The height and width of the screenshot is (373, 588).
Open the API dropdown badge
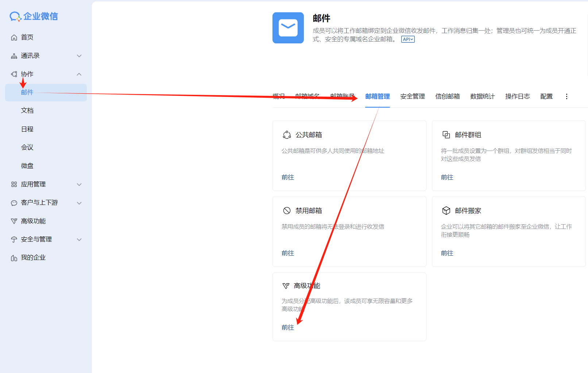(408, 39)
